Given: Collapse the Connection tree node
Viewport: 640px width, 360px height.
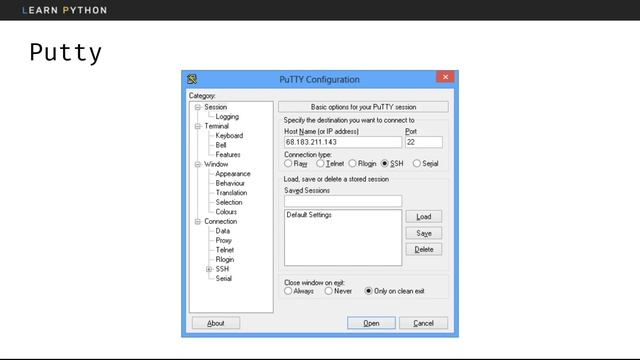Looking at the screenshot, I should pos(198,222).
